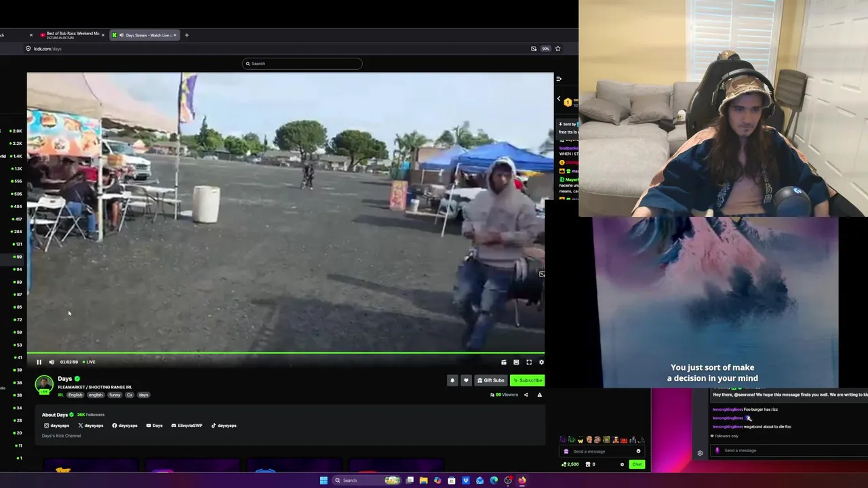Click the 'Cx' tag chip
Screen dimensions: 868x488
click(x=130, y=394)
